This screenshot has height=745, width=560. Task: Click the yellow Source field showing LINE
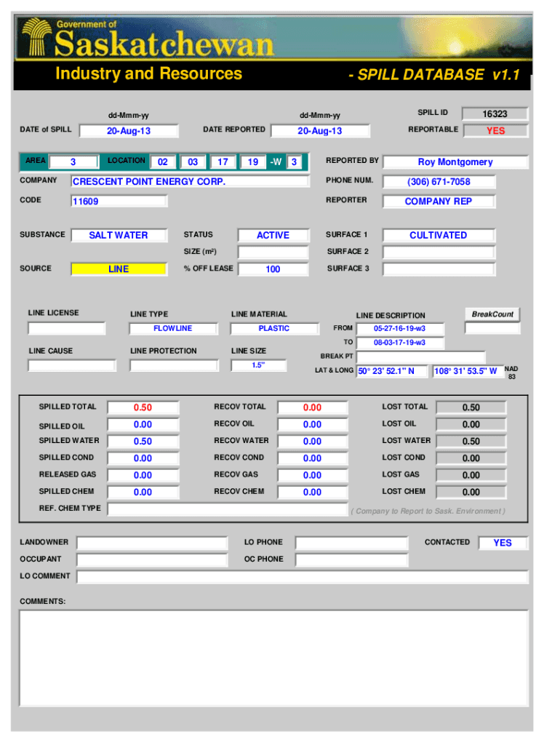(118, 269)
